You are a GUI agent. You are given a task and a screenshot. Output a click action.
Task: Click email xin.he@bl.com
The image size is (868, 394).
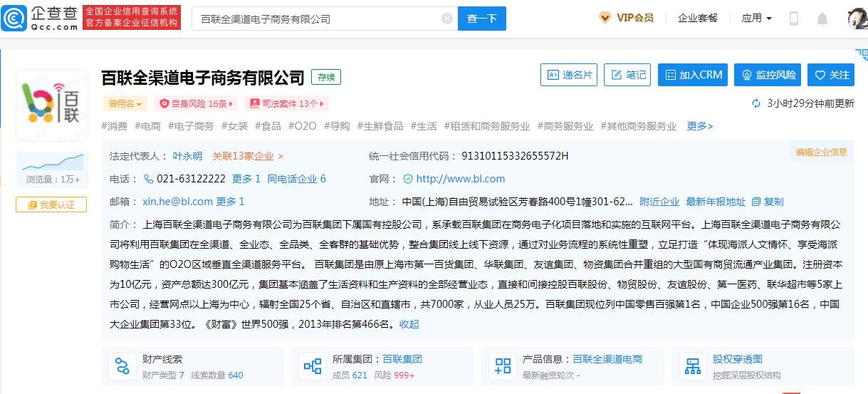tap(177, 202)
